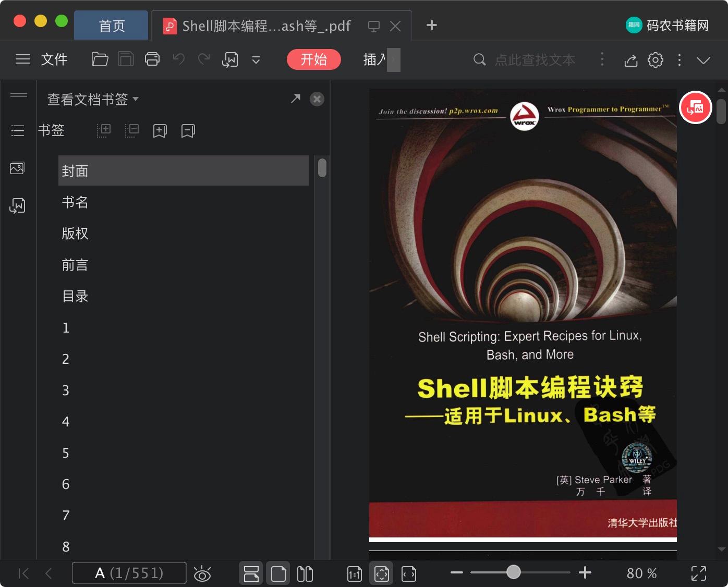Screen dimensions: 728x587
Task: Click the convert document sidebar icon
Action: 18,206
